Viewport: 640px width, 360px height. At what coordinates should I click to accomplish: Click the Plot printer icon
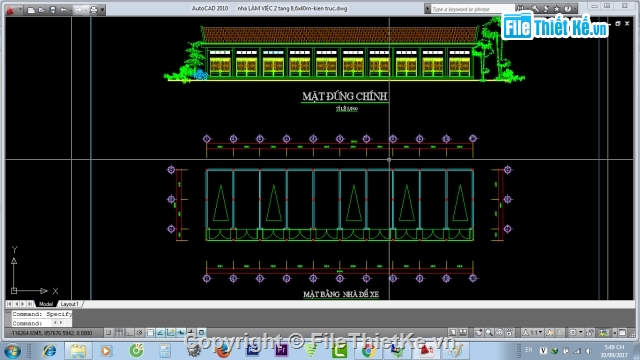click(x=93, y=10)
